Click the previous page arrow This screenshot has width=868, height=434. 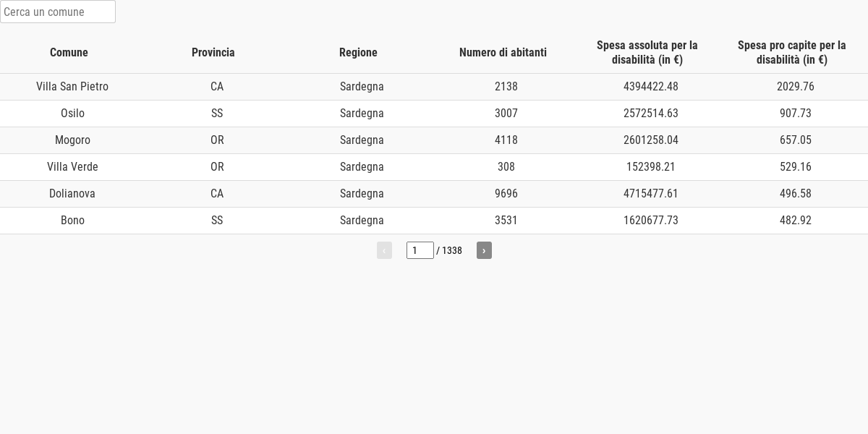click(x=384, y=250)
